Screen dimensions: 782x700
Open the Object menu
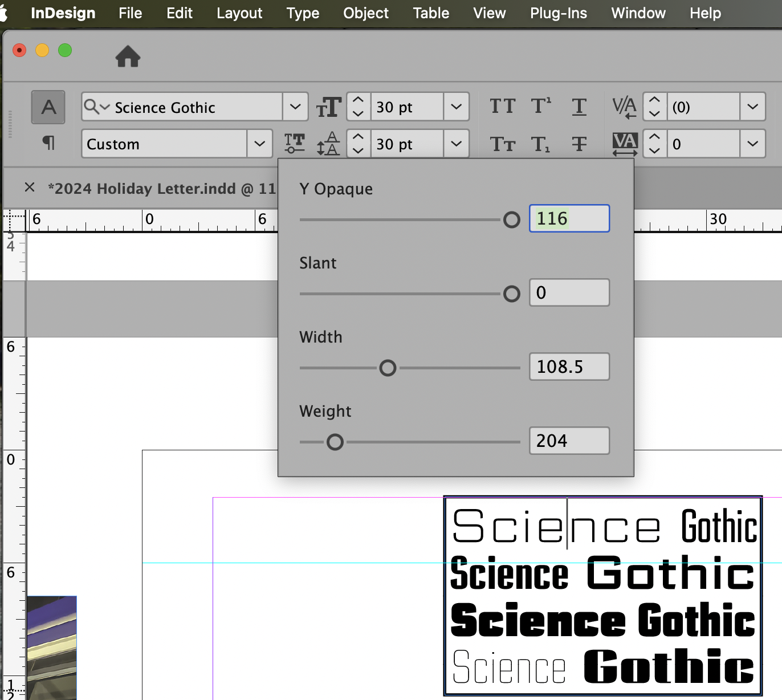(x=366, y=13)
